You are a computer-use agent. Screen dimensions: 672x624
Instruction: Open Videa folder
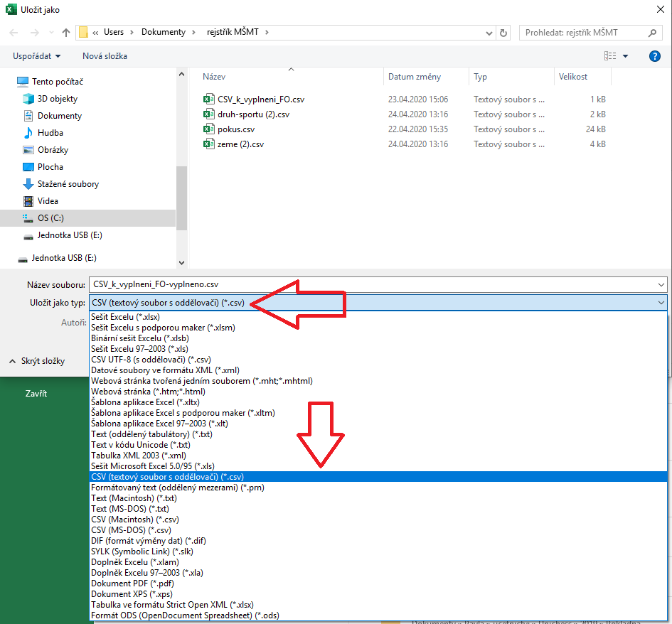[48, 201]
